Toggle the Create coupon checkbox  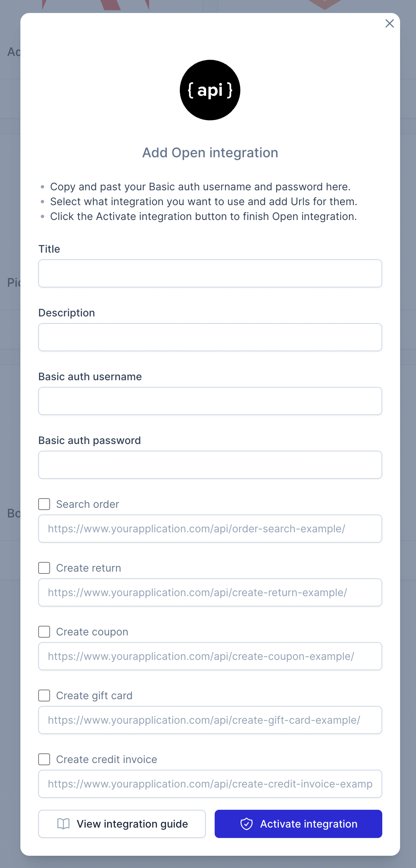(44, 632)
